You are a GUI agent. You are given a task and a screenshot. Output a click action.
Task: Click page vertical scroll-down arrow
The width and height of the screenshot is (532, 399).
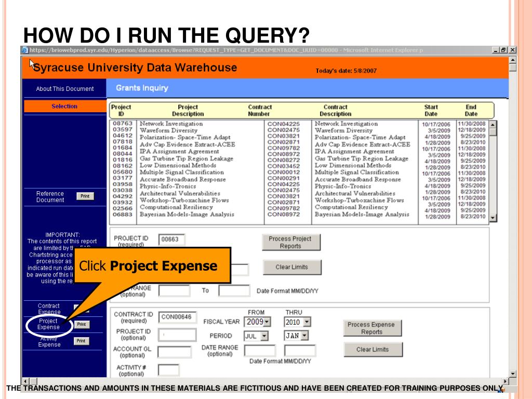[x=513, y=374]
